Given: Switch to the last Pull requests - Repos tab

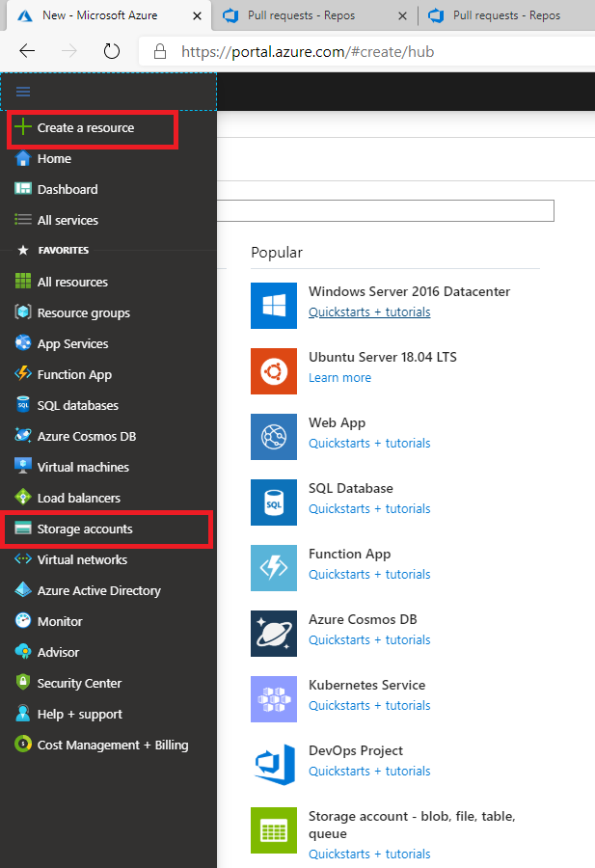Looking at the screenshot, I should (506, 15).
